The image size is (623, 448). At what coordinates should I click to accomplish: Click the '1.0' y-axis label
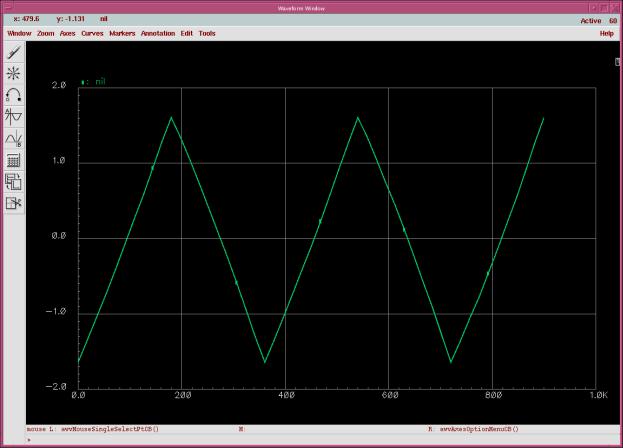[59, 160]
